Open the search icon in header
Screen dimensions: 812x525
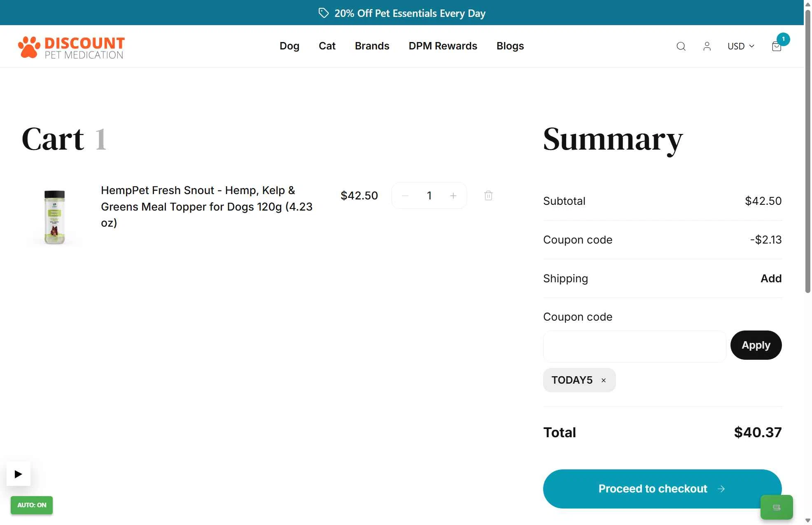[681, 46]
